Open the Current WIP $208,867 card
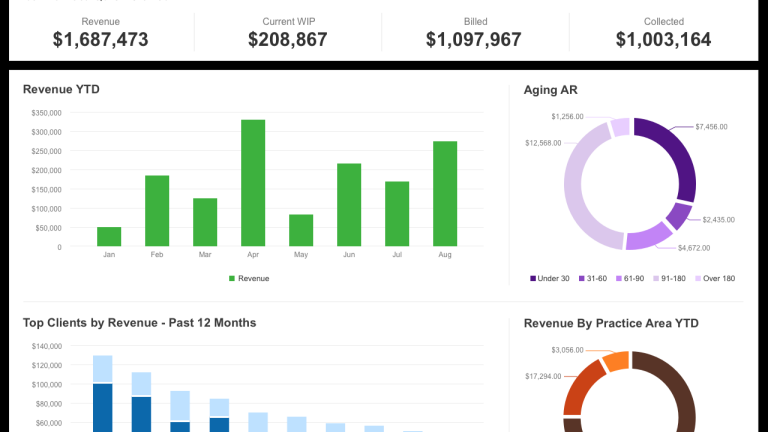768x432 pixels. point(289,32)
